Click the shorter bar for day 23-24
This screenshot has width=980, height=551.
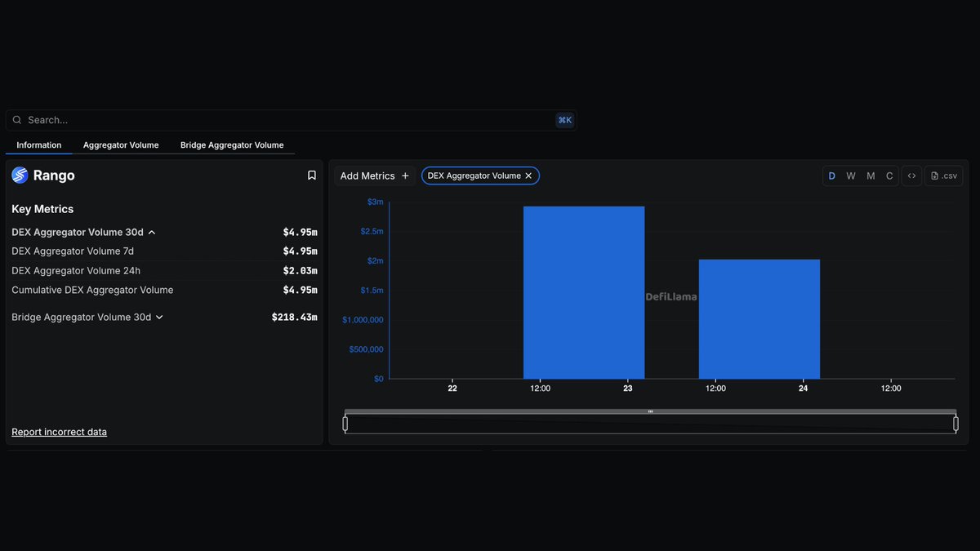point(759,319)
